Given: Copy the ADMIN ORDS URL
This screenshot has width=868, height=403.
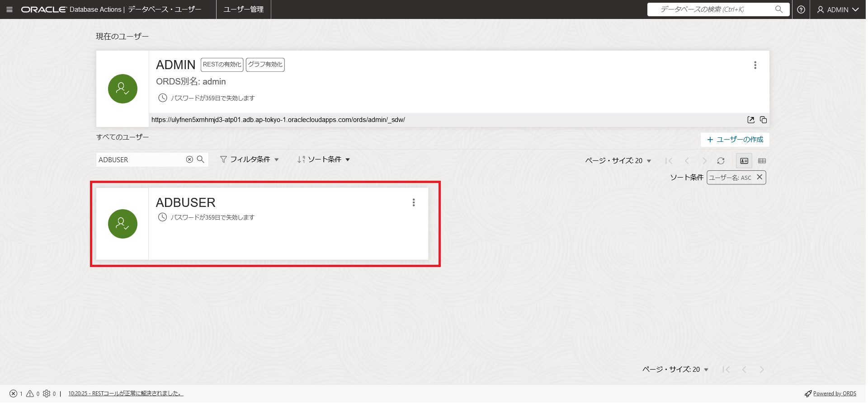Looking at the screenshot, I should pos(764,120).
